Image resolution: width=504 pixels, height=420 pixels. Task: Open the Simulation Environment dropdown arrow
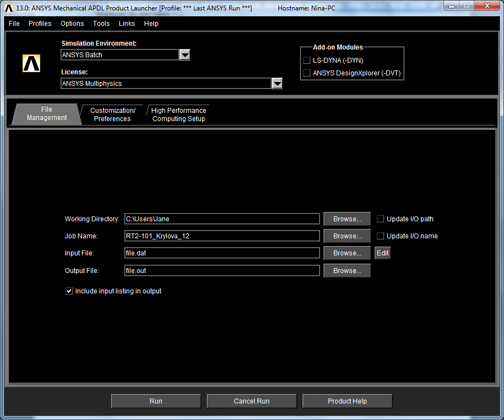point(185,55)
